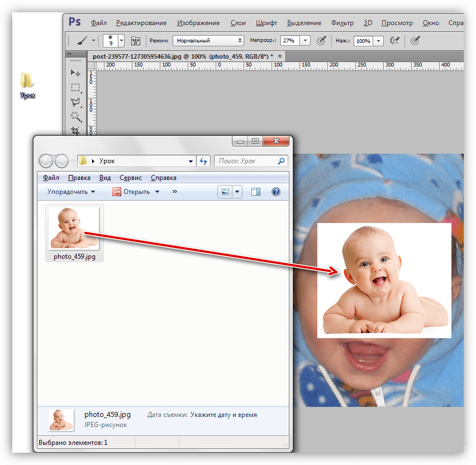Viewport: 476px width, 465px height.
Task: Click the refresh button beside address bar
Action: point(204,161)
